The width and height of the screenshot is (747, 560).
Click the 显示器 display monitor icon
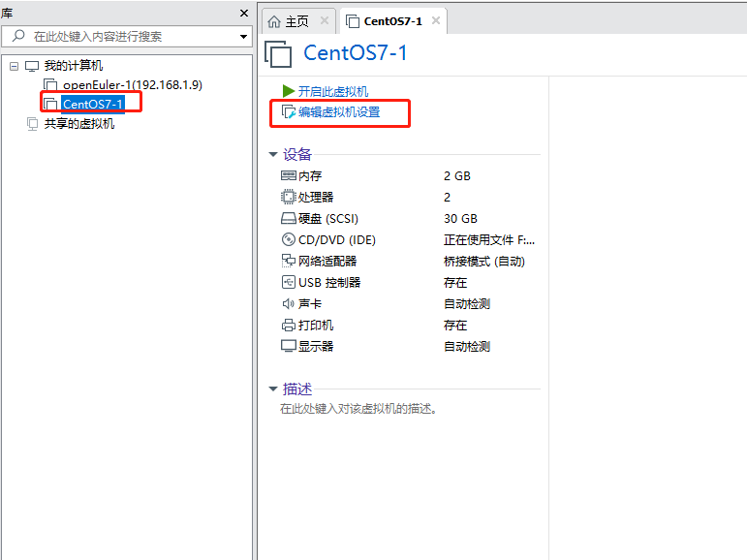(x=288, y=346)
